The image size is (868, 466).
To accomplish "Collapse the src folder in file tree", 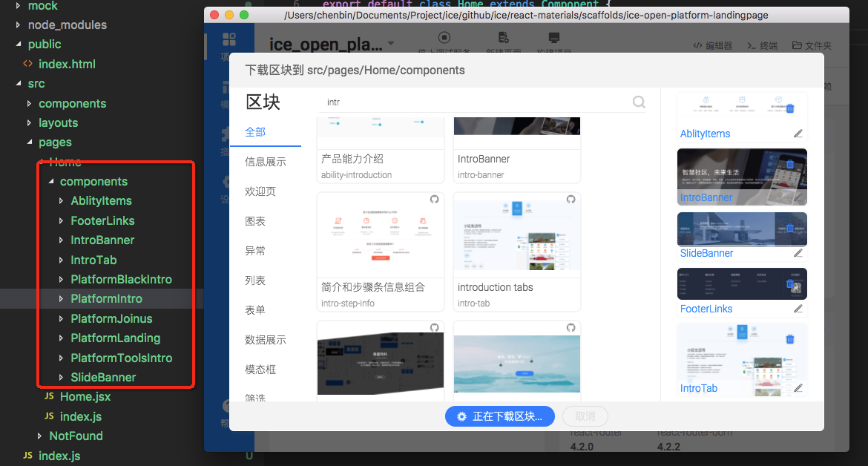I will [x=19, y=83].
